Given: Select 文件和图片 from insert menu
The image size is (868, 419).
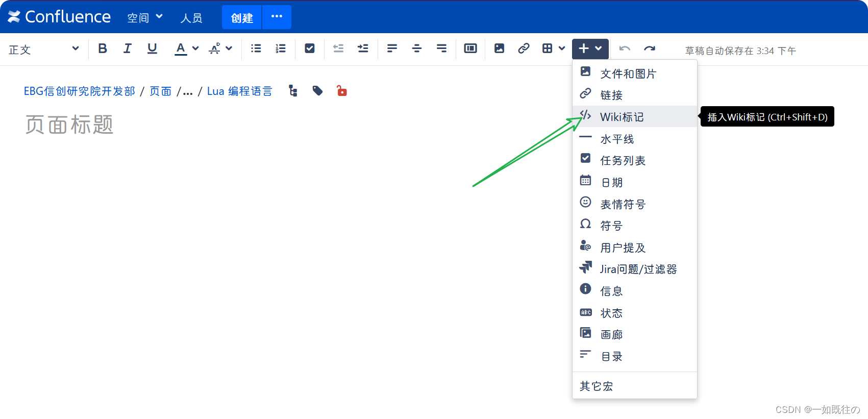Looking at the screenshot, I should pos(635,73).
